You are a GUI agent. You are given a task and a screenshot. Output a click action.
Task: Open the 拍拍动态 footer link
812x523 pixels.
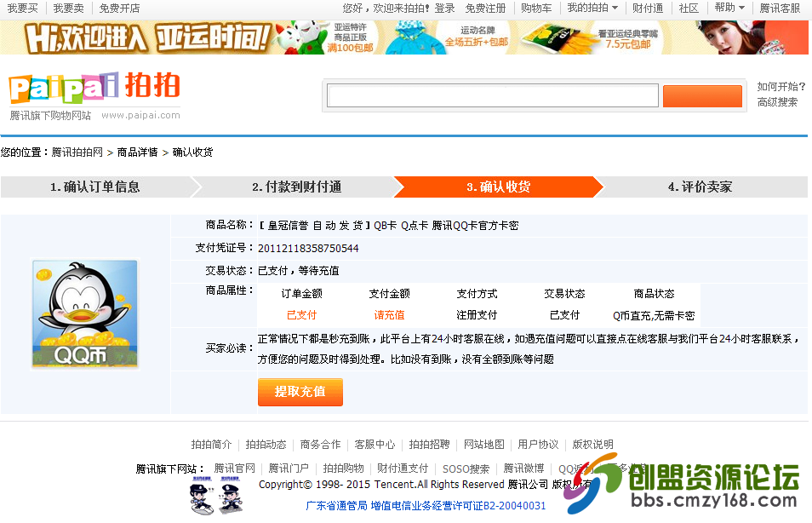[x=266, y=445]
